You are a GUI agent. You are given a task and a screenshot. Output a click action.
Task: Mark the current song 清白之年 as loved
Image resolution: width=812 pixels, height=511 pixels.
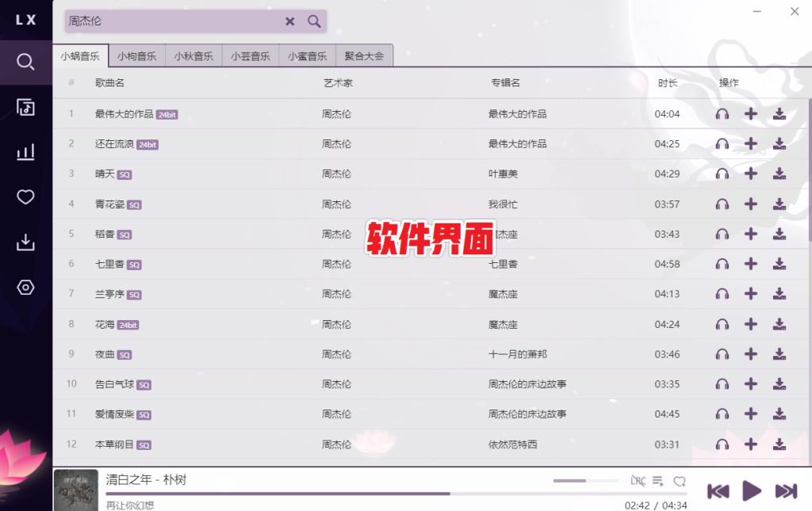coord(680,480)
